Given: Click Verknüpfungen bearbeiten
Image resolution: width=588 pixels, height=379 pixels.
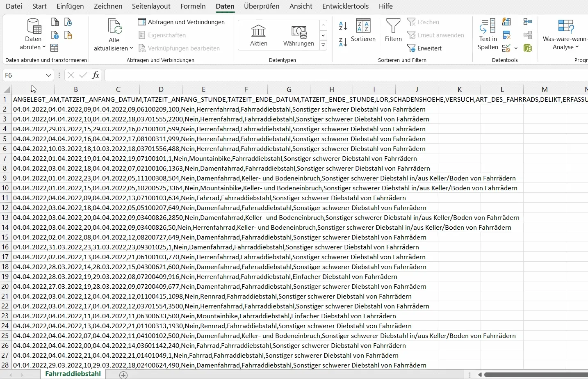Looking at the screenshot, I should (x=179, y=48).
